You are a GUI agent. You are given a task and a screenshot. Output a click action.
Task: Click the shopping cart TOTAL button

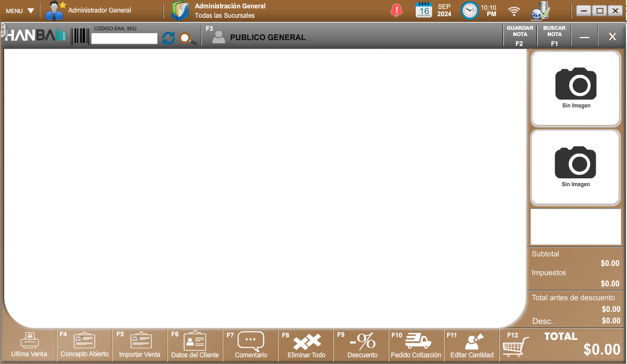[x=562, y=345]
